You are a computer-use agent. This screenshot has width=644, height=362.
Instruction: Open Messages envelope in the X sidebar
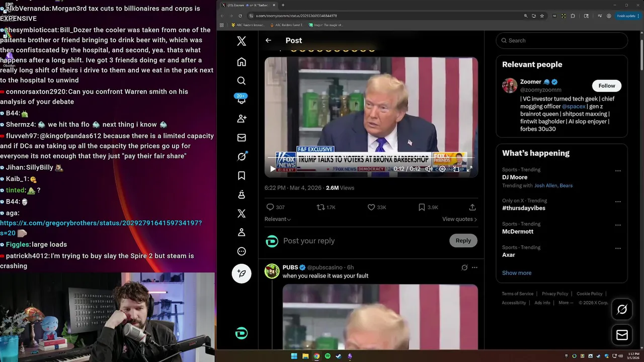point(242,138)
